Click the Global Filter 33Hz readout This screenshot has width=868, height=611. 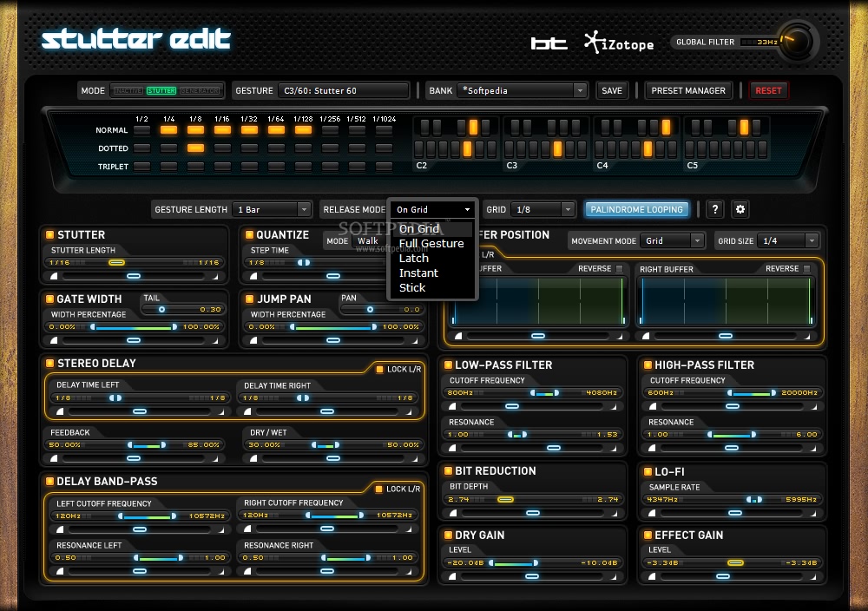760,42
